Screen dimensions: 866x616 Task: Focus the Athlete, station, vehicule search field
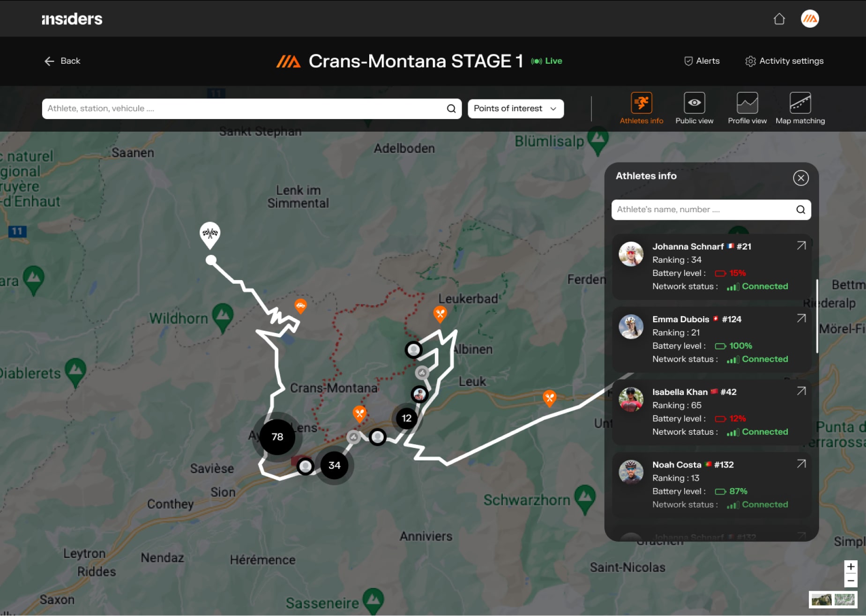252,109
